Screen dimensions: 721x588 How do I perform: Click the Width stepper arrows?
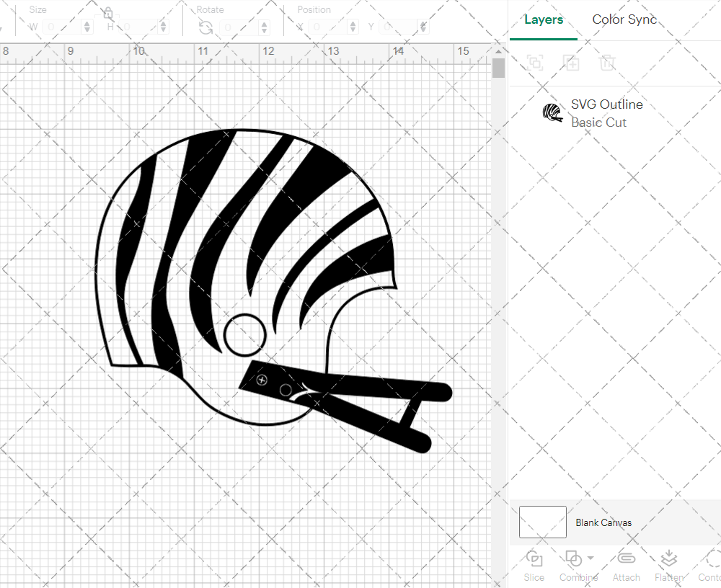pyautogui.click(x=87, y=27)
